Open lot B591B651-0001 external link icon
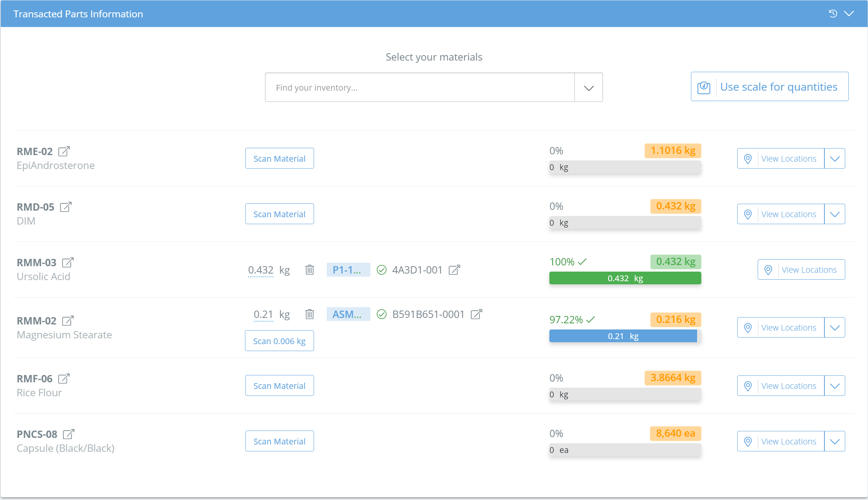This screenshot has width=868, height=500. point(476,314)
